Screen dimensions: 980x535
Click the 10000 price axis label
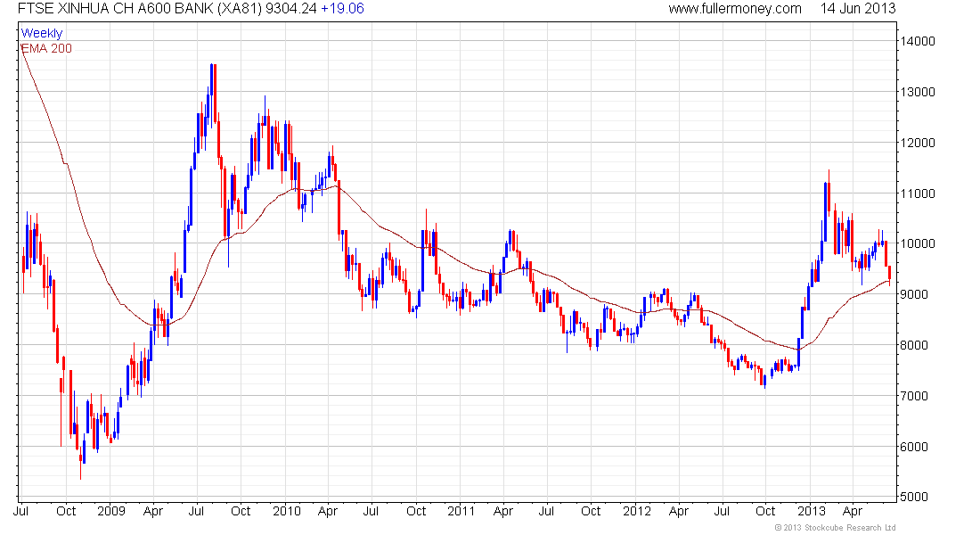click(x=918, y=243)
